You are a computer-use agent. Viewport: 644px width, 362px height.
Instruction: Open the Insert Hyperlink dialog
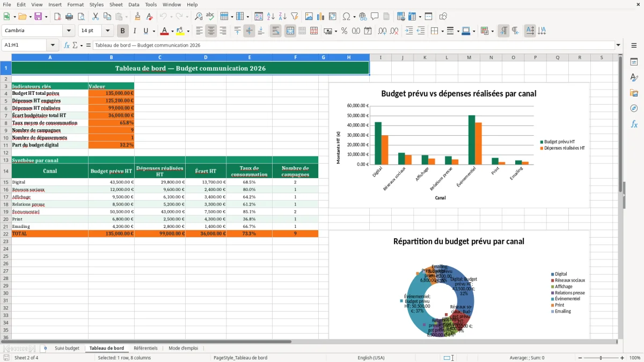363,17
